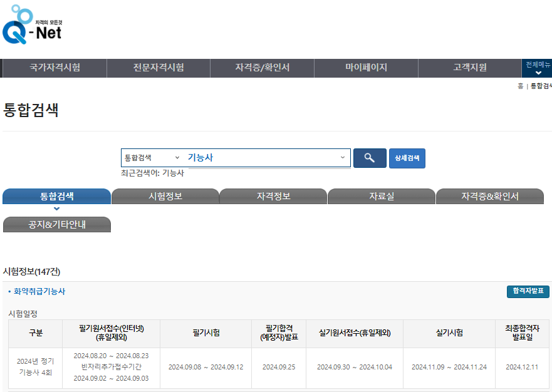Open the 자격증/확인서 menu
552x392 pixels.
coord(263,68)
